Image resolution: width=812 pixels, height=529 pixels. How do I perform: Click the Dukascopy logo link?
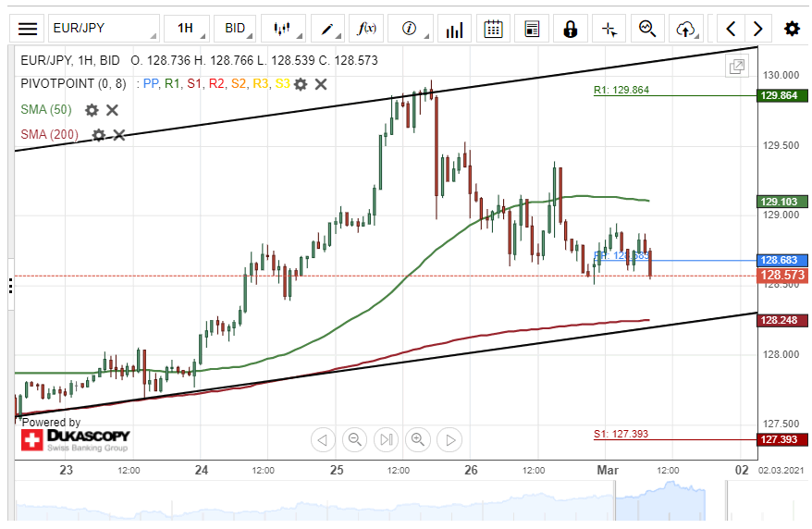click(x=76, y=440)
